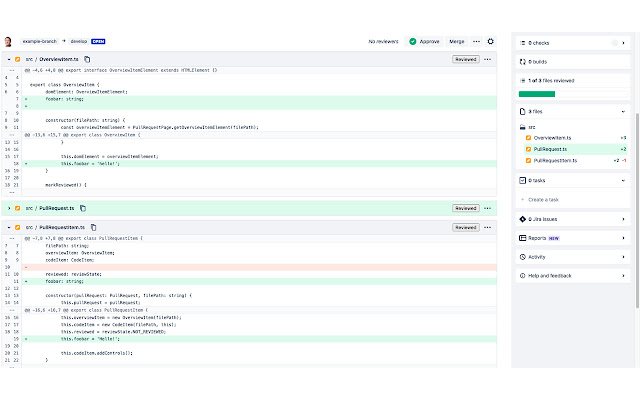The width and height of the screenshot is (640, 400).
Task: Click the Jira issues diamond icon
Action: 522,219
